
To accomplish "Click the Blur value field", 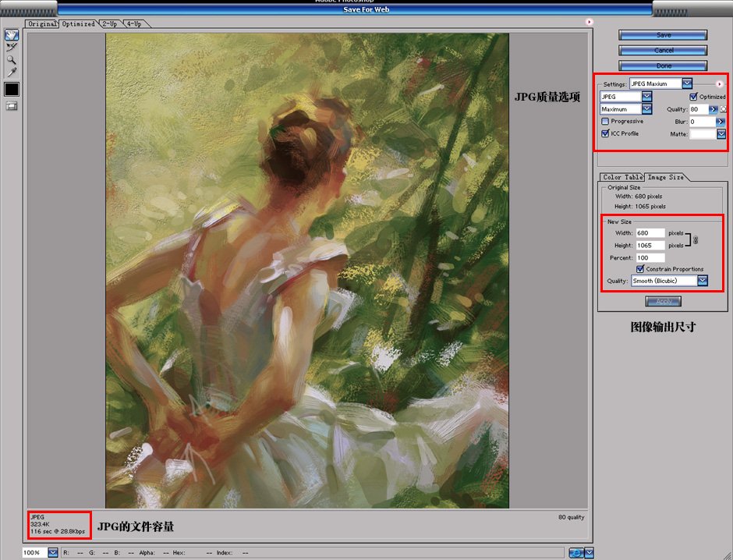I will (x=702, y=122).
